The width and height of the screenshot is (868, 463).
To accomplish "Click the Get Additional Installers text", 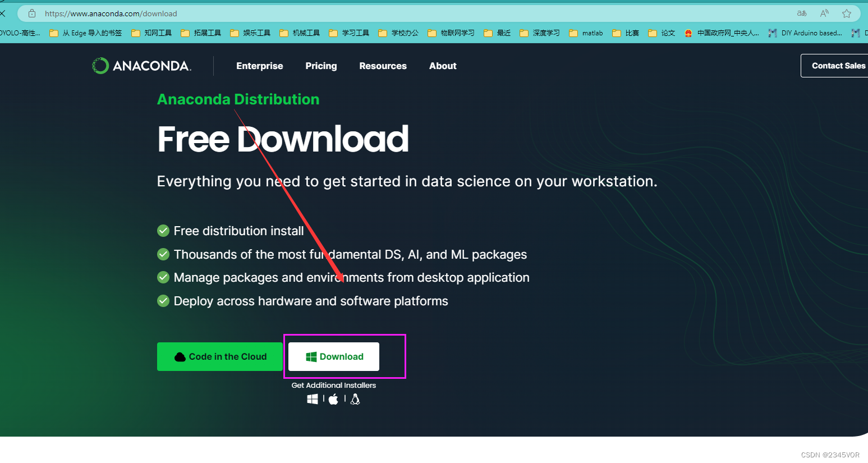I will [x=334, y=385].
